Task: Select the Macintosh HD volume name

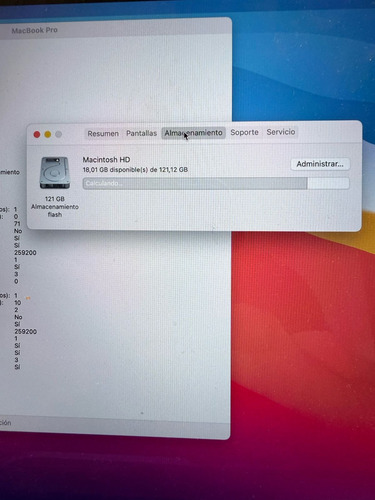Action: (106, 160)
